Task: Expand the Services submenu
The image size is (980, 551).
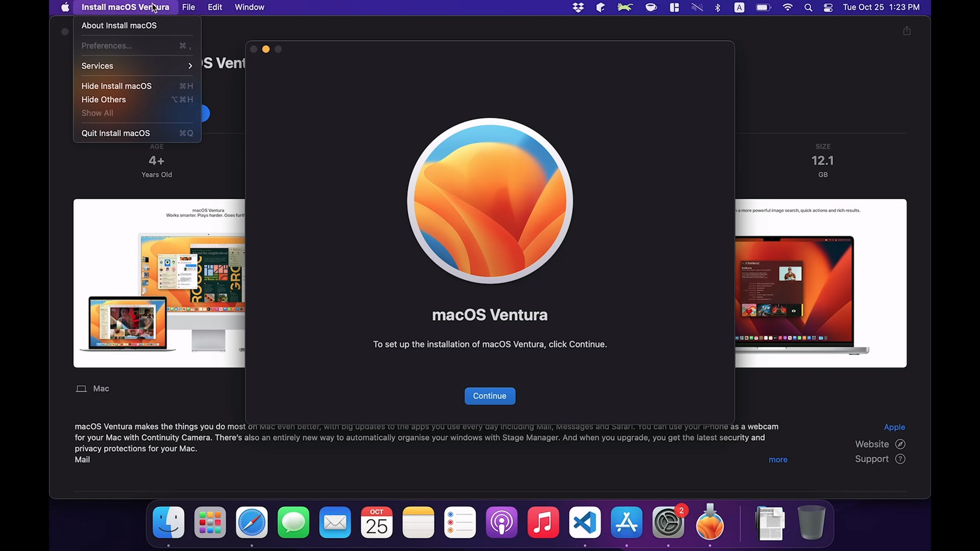Action: [x=137, y=66]
